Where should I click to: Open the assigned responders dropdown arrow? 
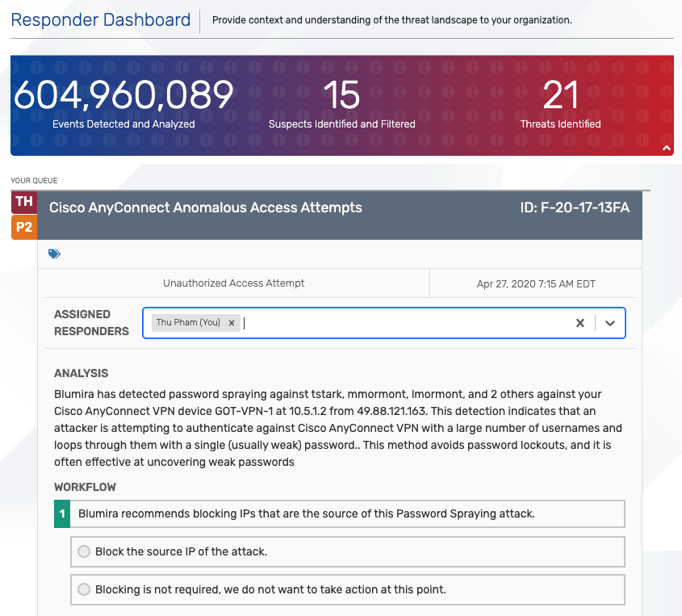pyautogui.click(x=610, y=323)
